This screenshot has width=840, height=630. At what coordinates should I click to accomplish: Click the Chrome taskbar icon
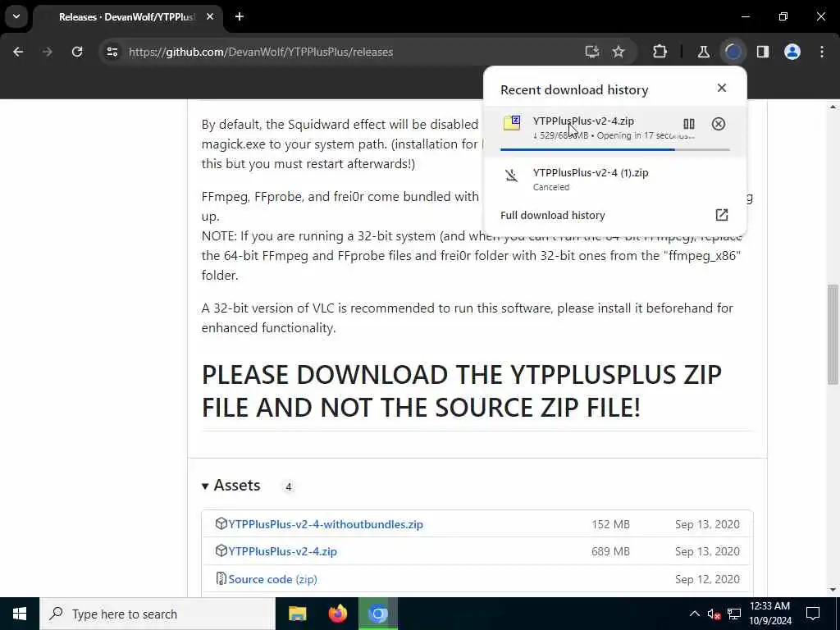[x=377, y=614]
